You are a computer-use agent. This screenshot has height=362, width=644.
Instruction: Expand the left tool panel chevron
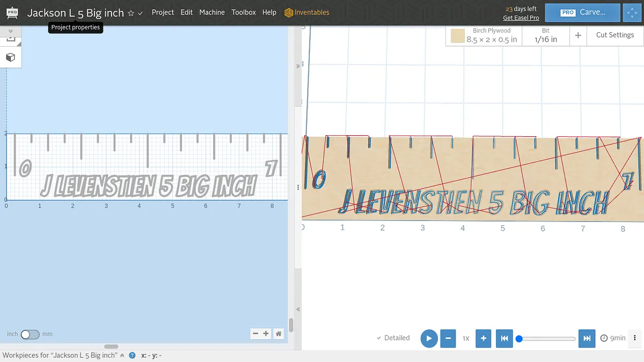click(x=10, y=31)
